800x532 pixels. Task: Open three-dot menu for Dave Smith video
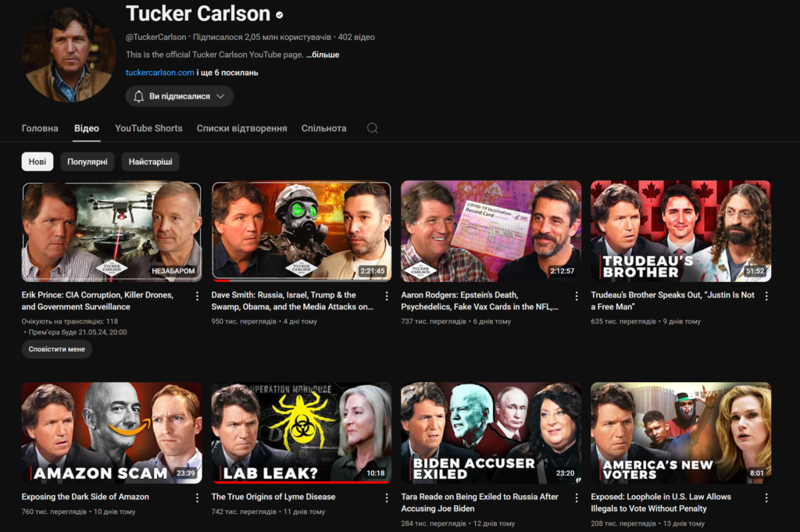[387, 296]
